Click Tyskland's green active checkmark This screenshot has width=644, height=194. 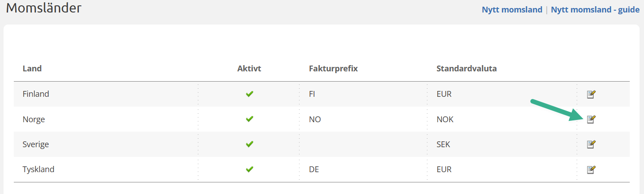(250, 169)
